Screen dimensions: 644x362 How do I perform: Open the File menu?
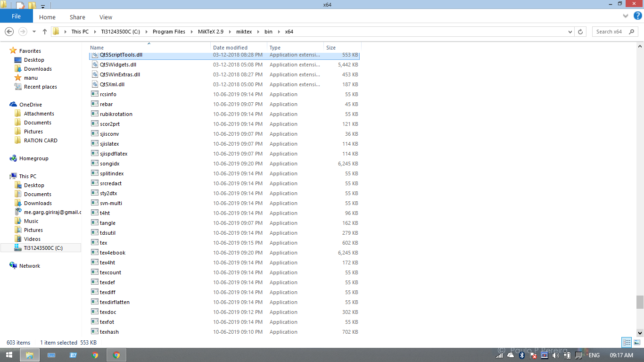point(16,16)
